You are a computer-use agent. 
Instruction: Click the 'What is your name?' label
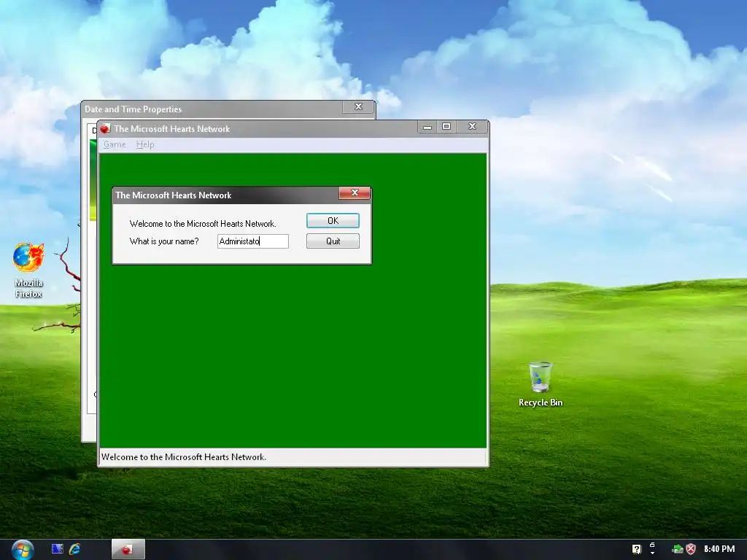pyautogui.click(x=164, y=241)
